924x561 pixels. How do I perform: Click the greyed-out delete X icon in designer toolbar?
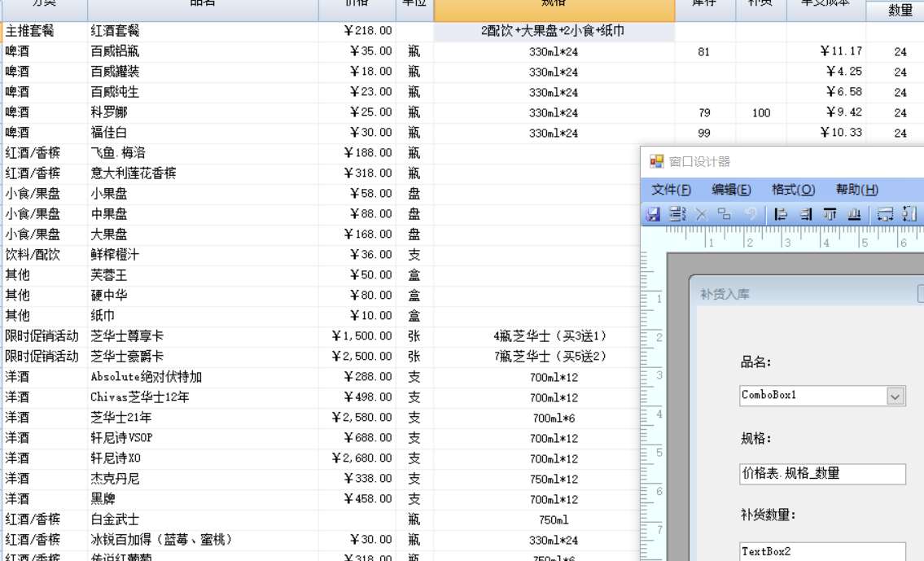click(701, 214)
